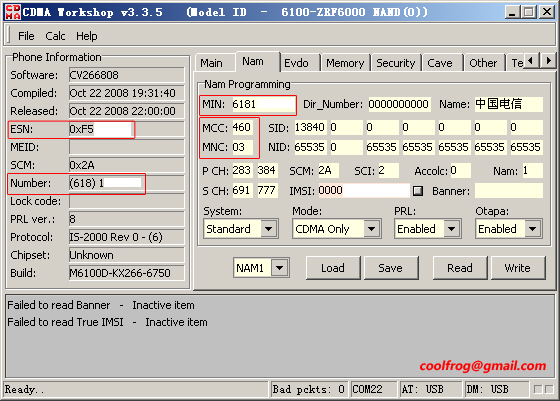The image size is (560, 401).
Task: Click the Save button
Action: (390, 268)
